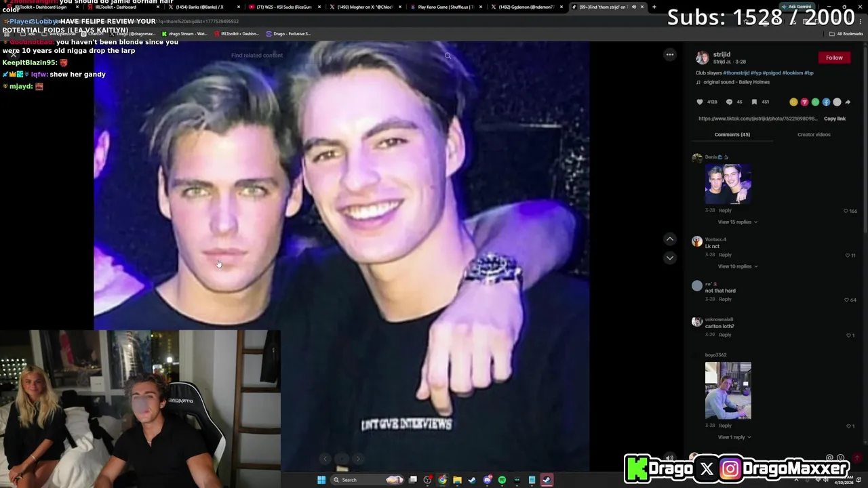Open #thomstrijd hashtag link

click(x=736, y=73)
